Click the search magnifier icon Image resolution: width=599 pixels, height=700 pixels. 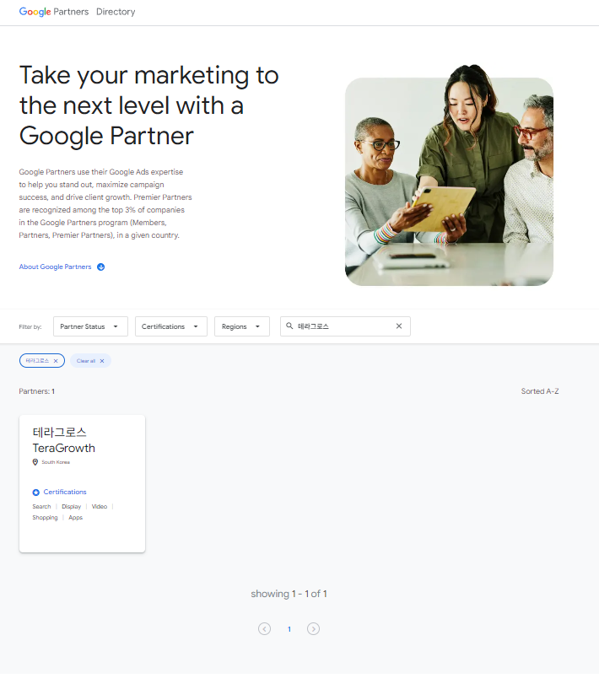tap(290, 326)
